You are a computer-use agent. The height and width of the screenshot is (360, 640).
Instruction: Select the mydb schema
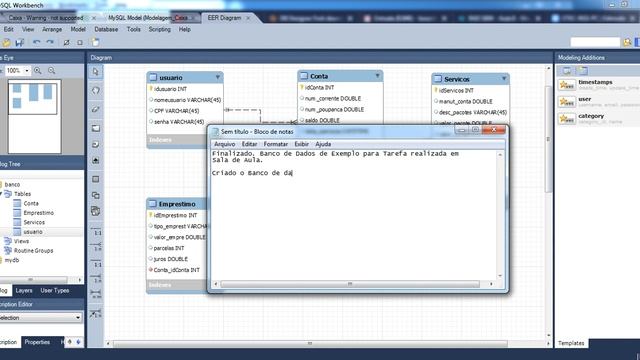pos(12,260)
